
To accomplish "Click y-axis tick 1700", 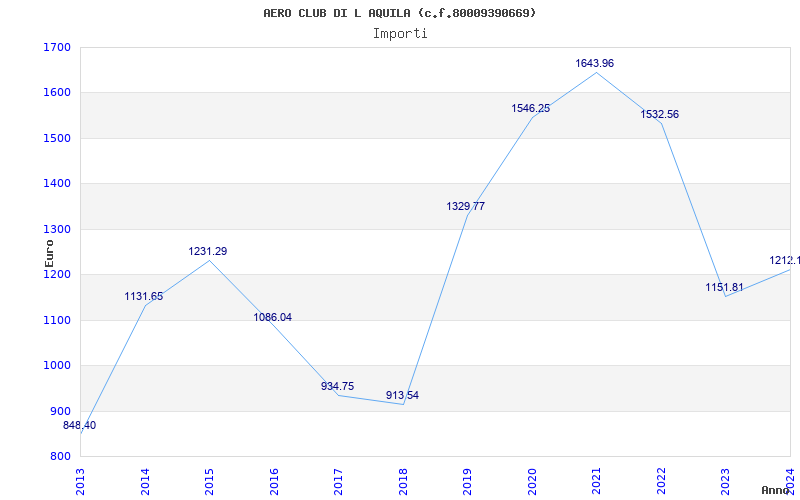I will (x=57, y=47).
